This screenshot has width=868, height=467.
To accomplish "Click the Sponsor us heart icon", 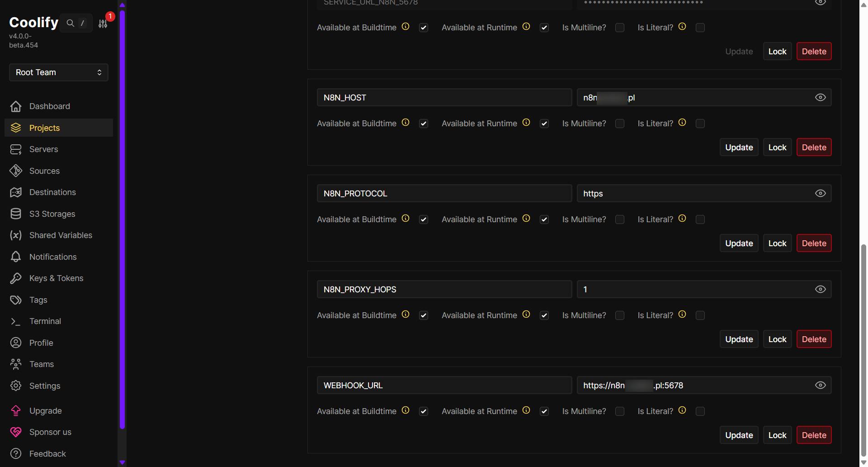I will pos(16,432).
